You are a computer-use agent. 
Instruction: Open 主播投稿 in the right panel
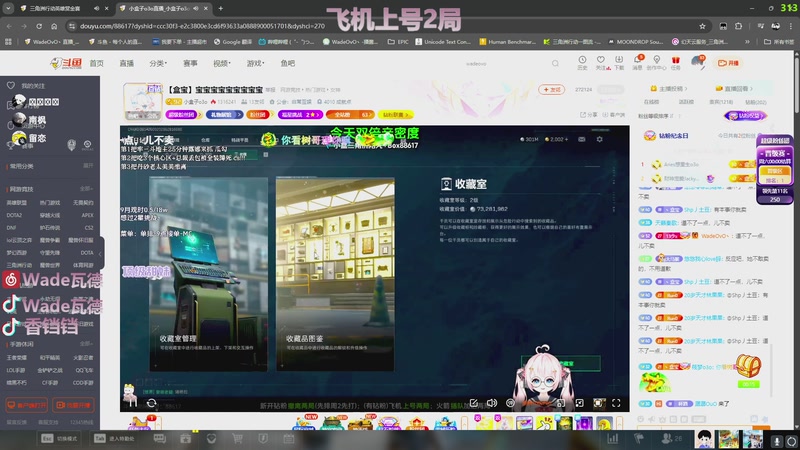(668, 89)
